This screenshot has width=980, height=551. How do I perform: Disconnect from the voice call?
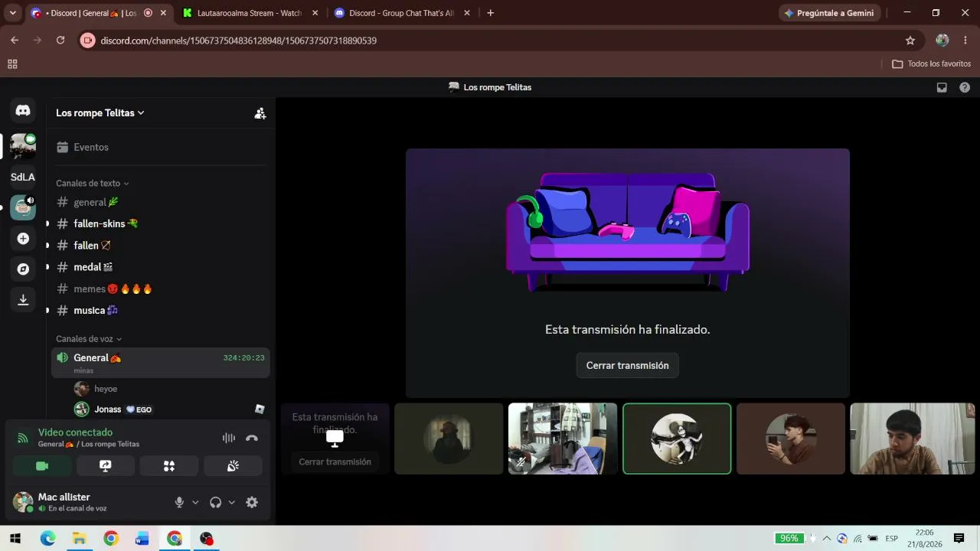click(x=252, y=438)
